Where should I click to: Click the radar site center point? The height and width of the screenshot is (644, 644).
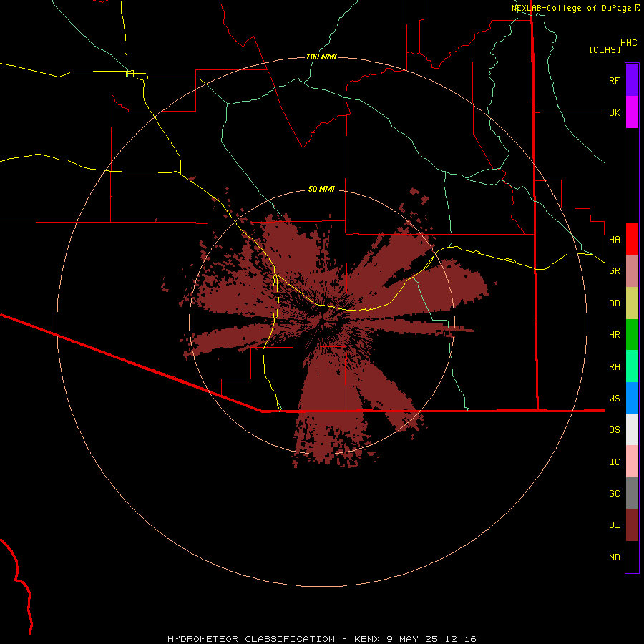coord(324,323)
